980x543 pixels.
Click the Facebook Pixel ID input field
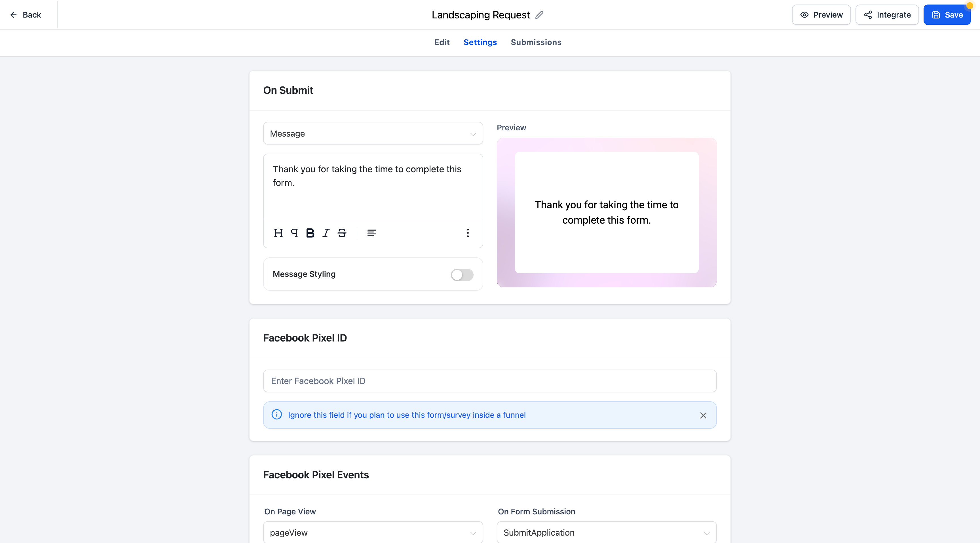point(490,381)
